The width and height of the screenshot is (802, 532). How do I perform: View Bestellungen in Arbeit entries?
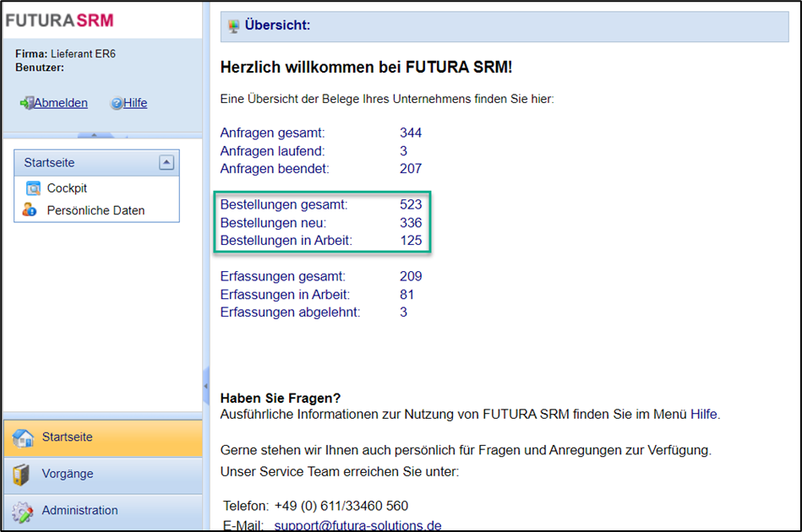point(286,241)
